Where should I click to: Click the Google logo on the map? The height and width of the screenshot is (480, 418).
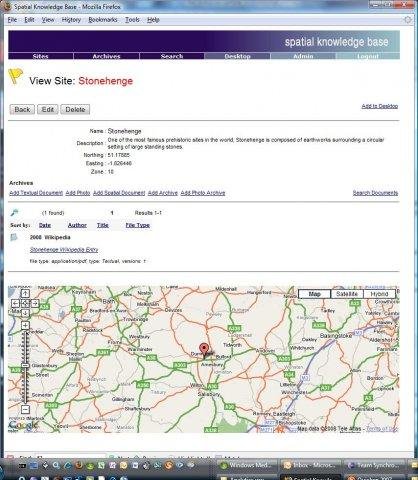click(x=23, y=425)
